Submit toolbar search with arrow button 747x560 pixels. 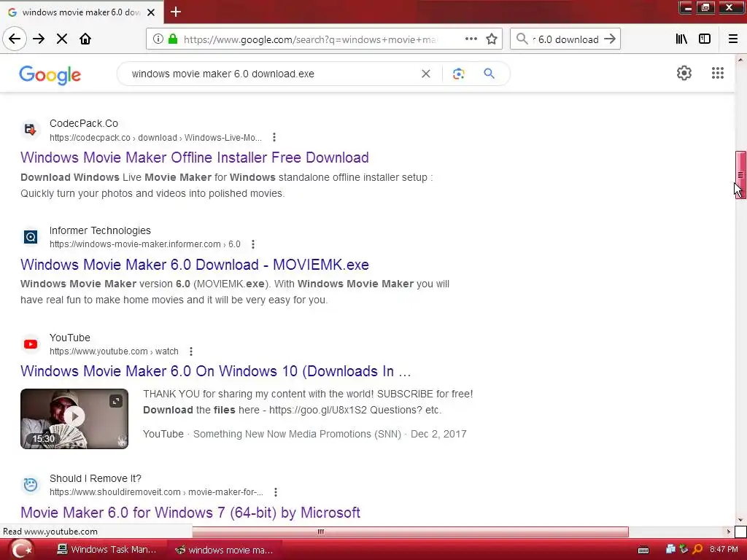coord(610,39)
